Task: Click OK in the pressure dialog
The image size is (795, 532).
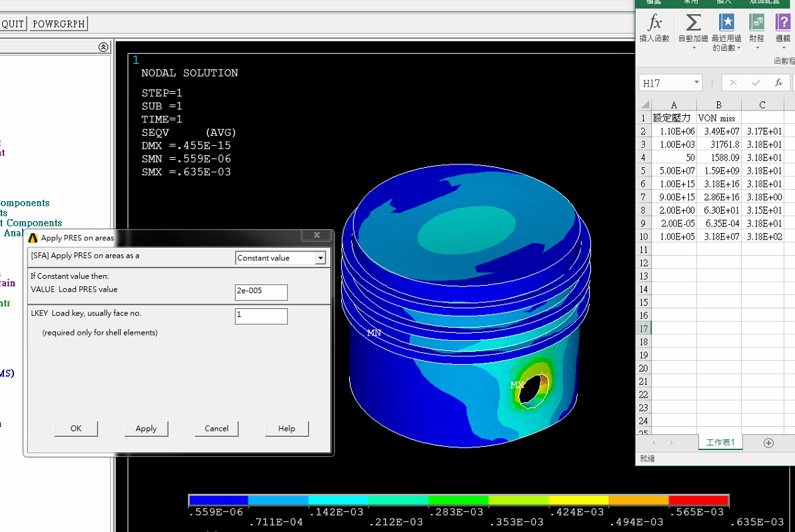Action: (76, 429)
